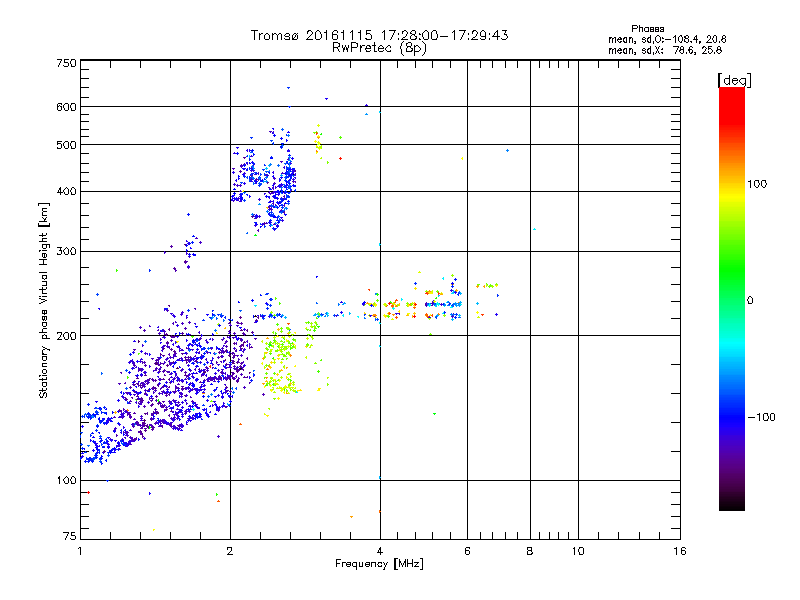
Task: Click the 'Frequency [MHz]' axis title
Action: 379,564
